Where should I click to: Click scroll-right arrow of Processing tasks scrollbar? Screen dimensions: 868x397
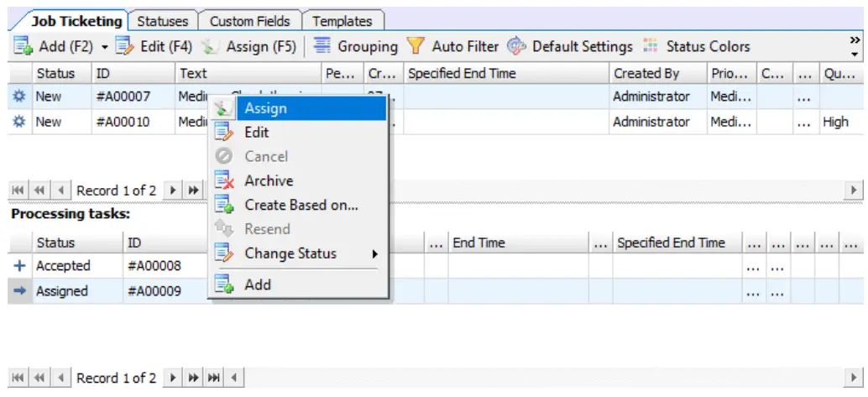click(x=855, y=379)
